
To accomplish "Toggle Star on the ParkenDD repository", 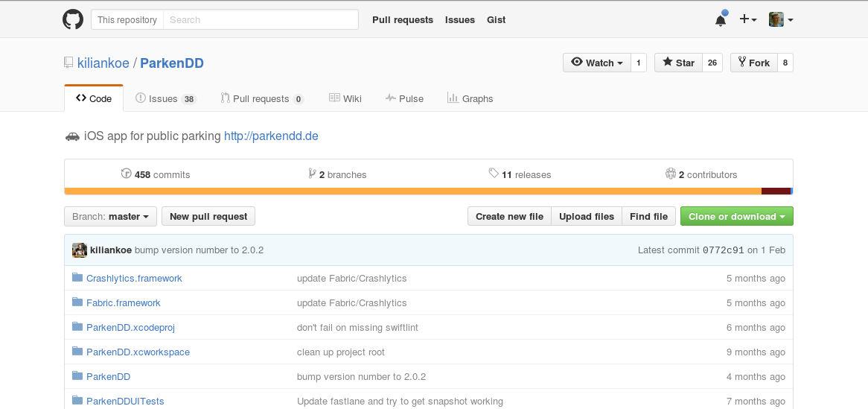I will pyautogui.click(x=678, y=63).
